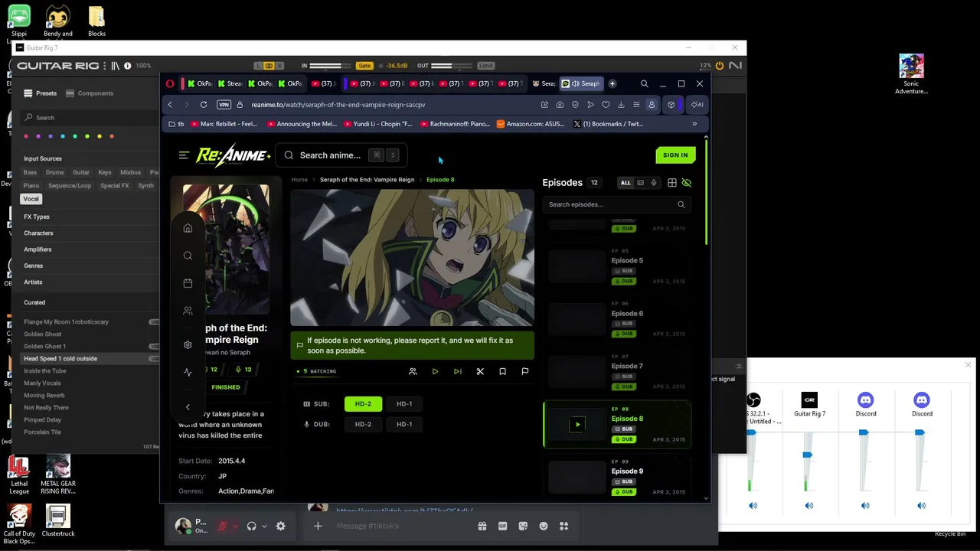Add page to favorites with the heart icon
Image resolution: width=980 pixels, height=551 pixels.
[606, 105]
